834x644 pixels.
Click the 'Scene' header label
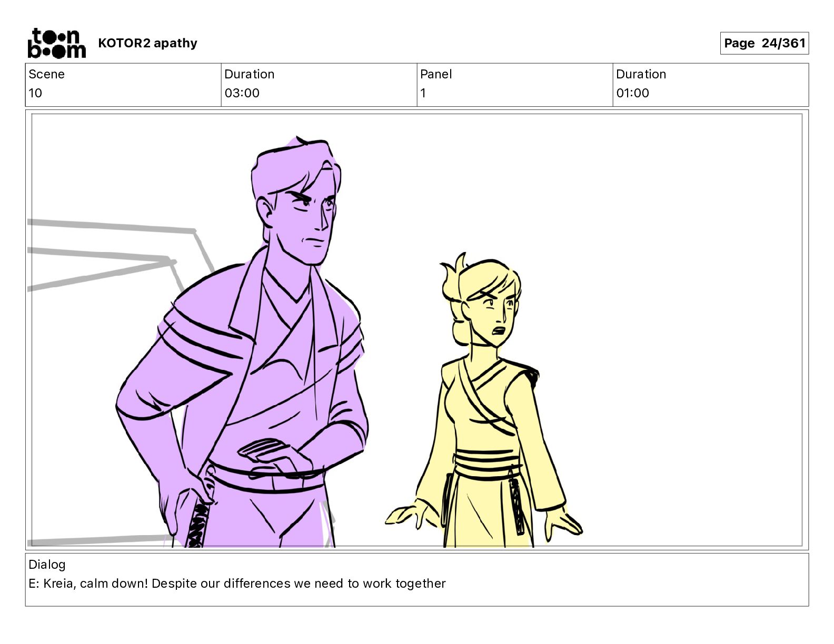click(46, 74)
